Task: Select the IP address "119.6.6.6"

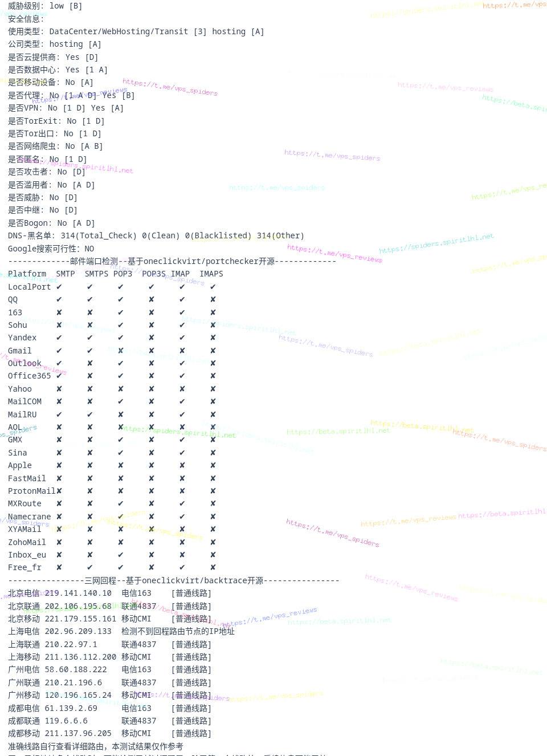Action: tap(66, 721)
